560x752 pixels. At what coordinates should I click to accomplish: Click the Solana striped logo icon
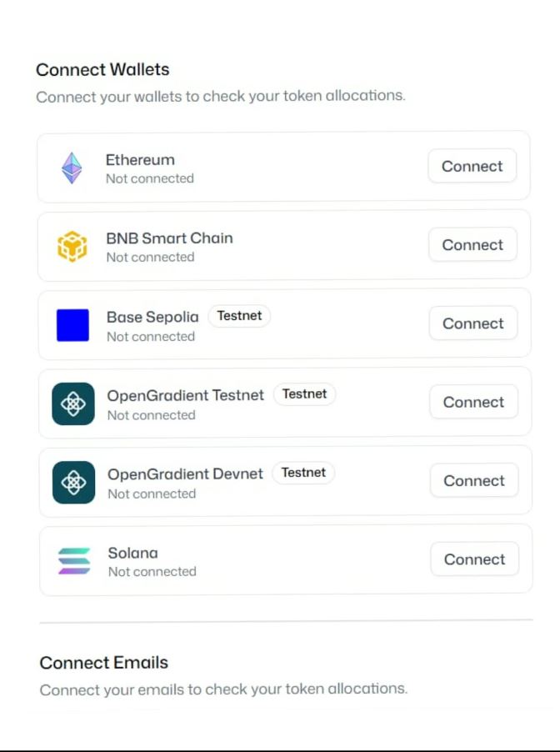tap(74, 560)
